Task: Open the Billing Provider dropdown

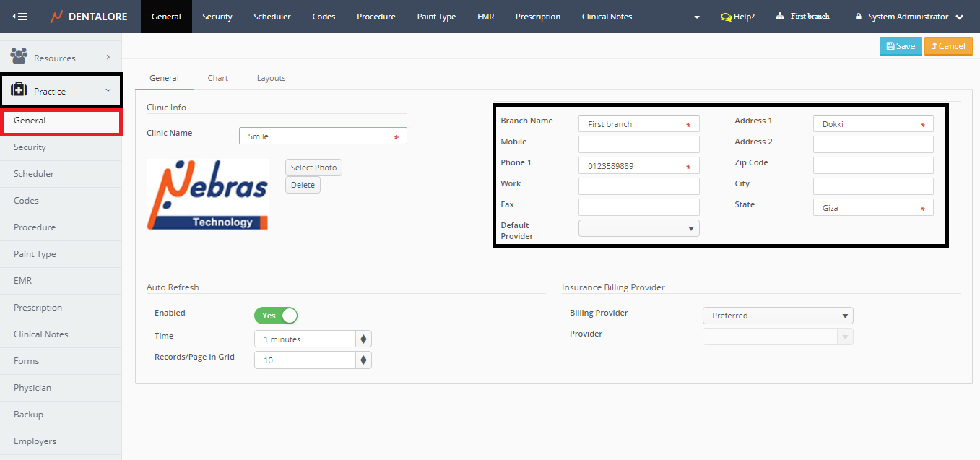Action: coord(777,316)
